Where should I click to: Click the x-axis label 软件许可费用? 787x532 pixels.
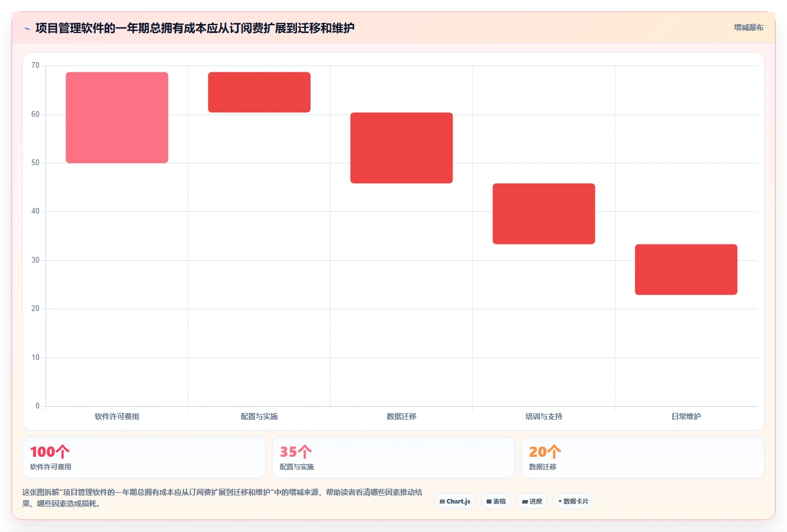(117, 416)
